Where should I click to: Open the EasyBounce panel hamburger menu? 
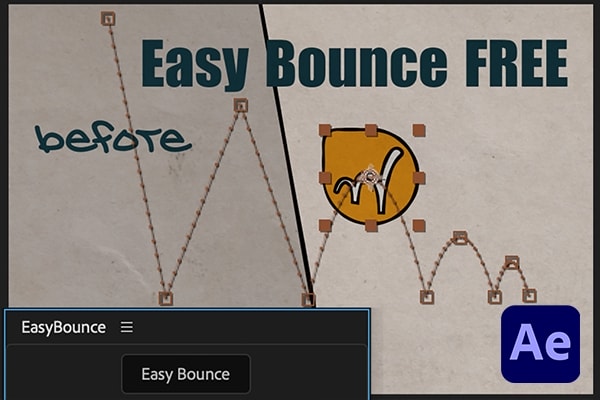coord(127,327)
